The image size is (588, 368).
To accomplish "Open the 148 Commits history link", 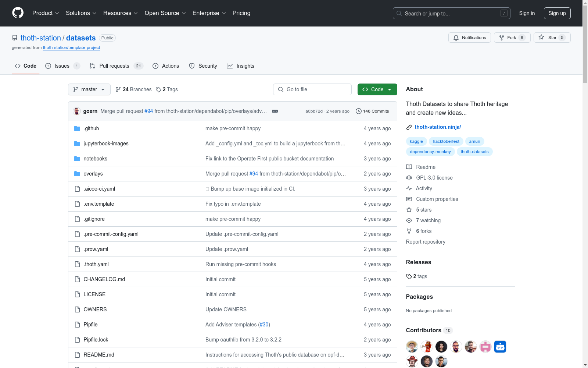I will [372, 111].
